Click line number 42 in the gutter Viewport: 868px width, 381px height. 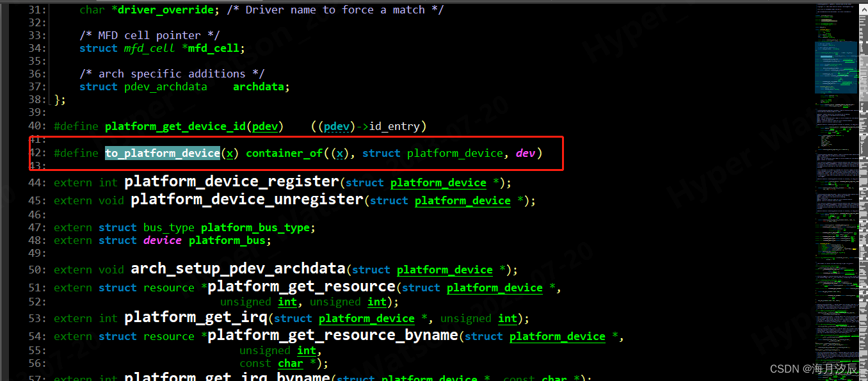pos(36,153)
